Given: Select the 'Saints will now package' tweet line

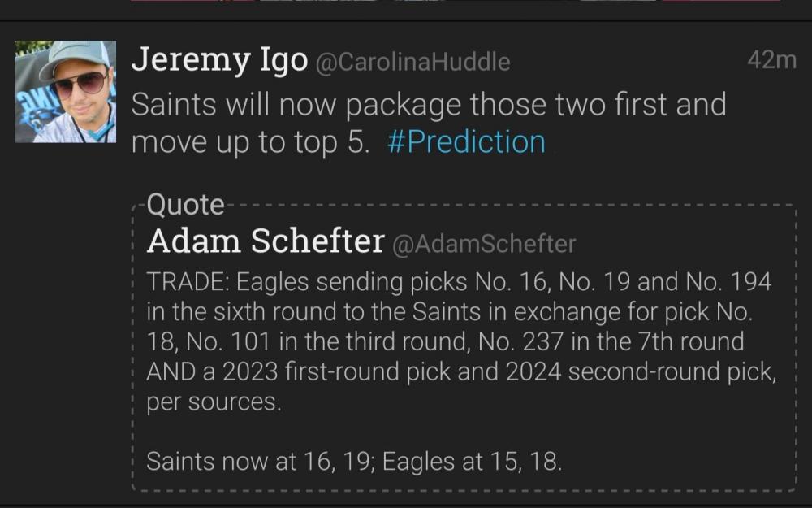Looking at the screenshot, I should click(x=428, y=105).
